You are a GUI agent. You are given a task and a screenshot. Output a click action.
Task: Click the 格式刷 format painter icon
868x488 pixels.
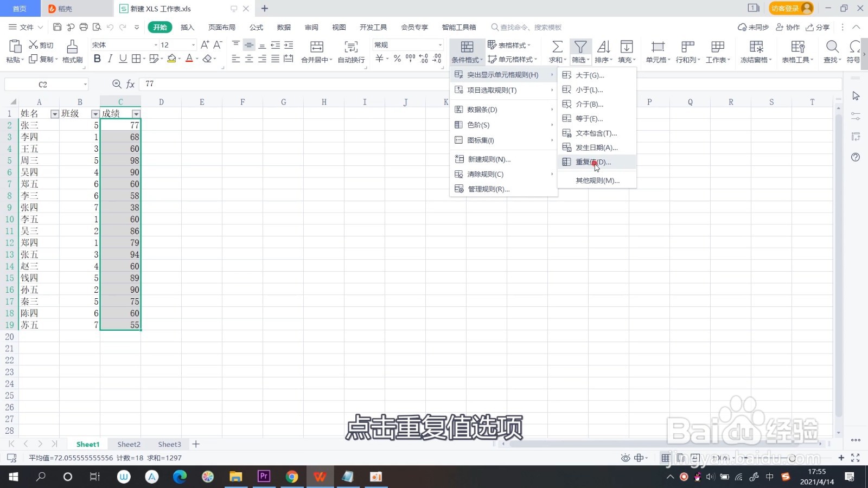(x=72, y=47)
